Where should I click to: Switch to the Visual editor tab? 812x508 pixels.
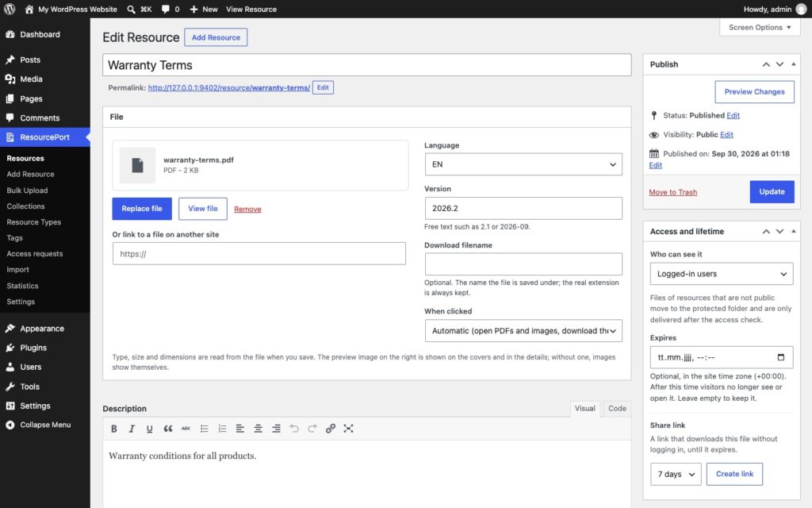click(584, 409)
